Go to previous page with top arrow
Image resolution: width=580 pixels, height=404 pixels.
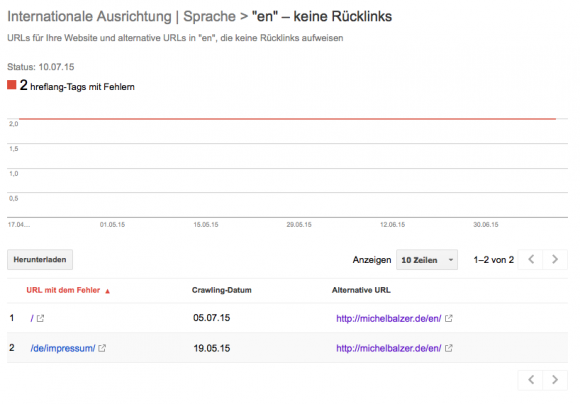[x=530, y=259]
